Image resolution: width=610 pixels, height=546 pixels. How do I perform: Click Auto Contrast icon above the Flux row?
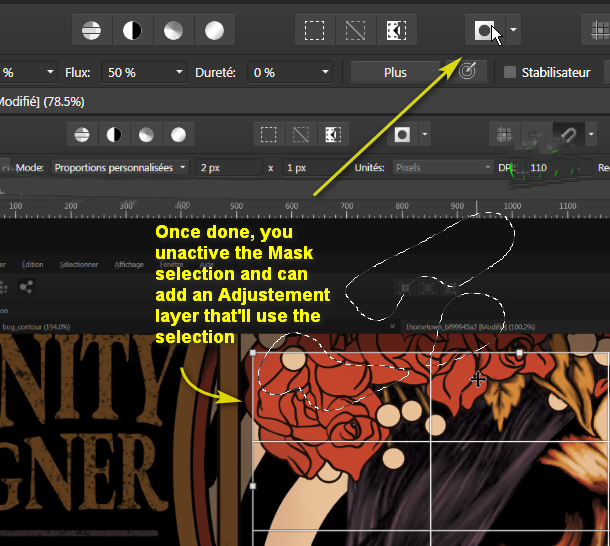tap(132, 30)
